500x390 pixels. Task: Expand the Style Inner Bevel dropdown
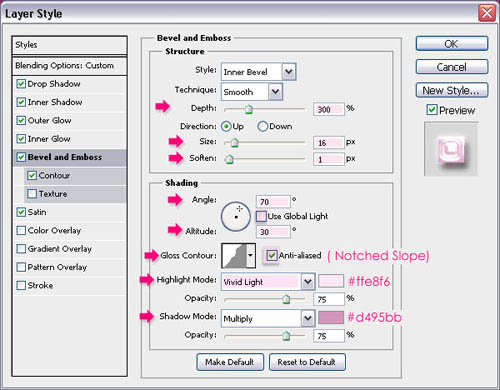tap(289, 72)
